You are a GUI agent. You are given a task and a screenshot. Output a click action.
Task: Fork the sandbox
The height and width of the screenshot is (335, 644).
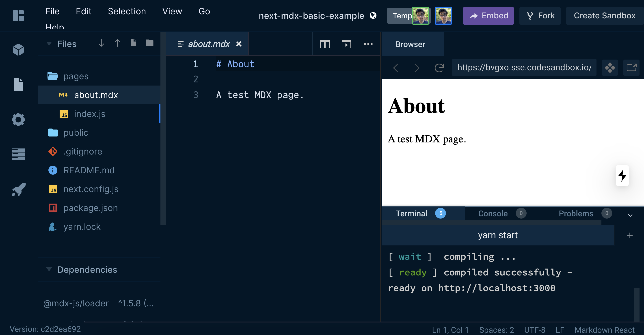point(540,15)
